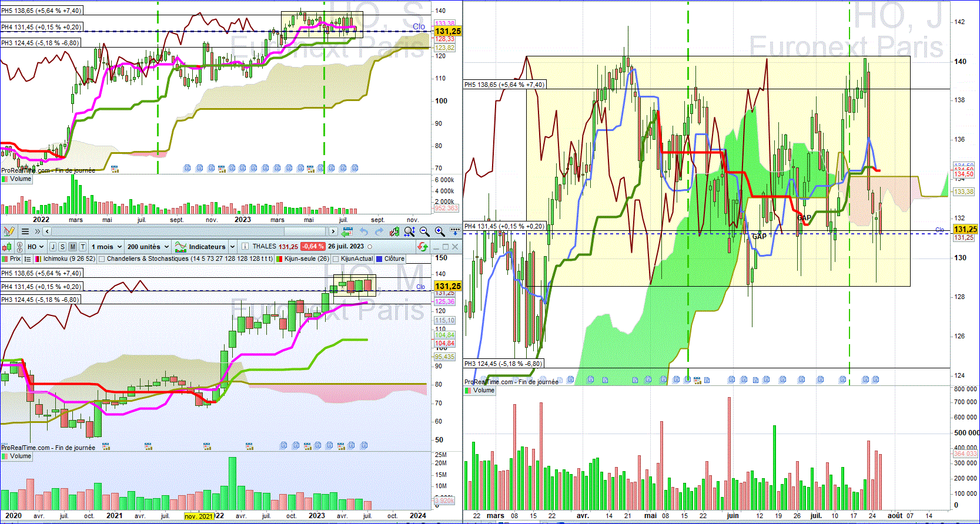The width and height of the screenshot is (980, 524).
Task: Click the Ichimoku (9 26 52) label
Action: [x=69, y=258]
